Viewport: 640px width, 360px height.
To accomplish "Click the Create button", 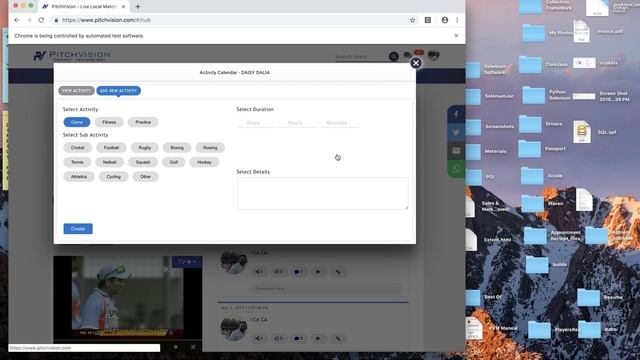I will [x=78, y=229].
